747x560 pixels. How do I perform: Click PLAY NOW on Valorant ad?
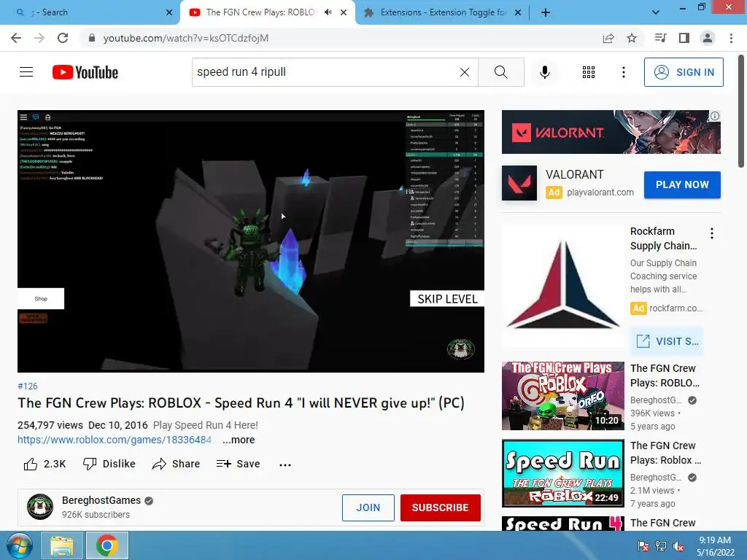click(x=682, y=184)
